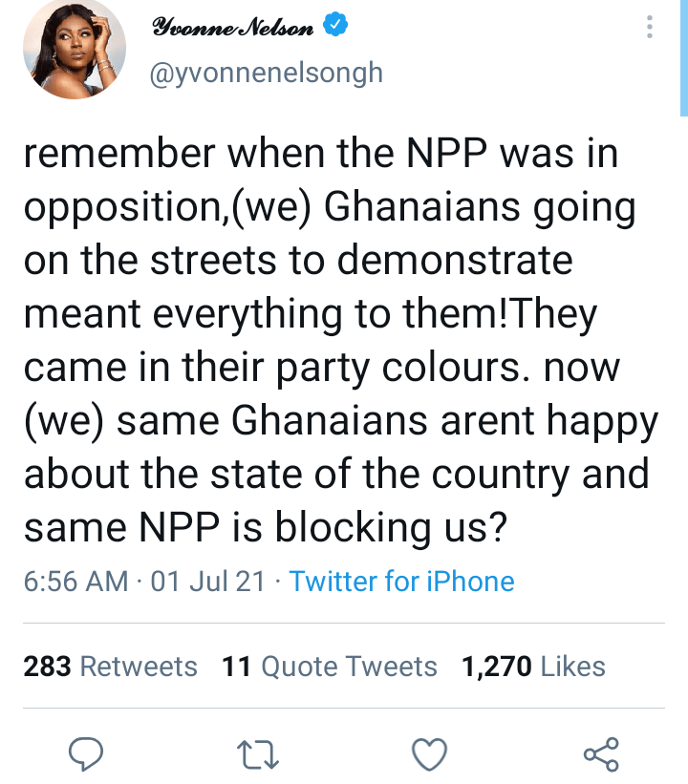
Task: View the 283 Retweets list
Action: click(111, 667)
